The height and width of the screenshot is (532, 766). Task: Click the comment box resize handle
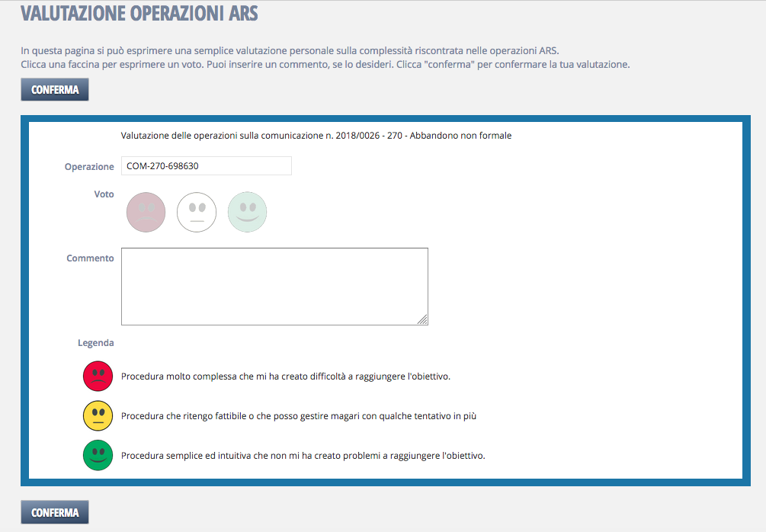[422, 320]
